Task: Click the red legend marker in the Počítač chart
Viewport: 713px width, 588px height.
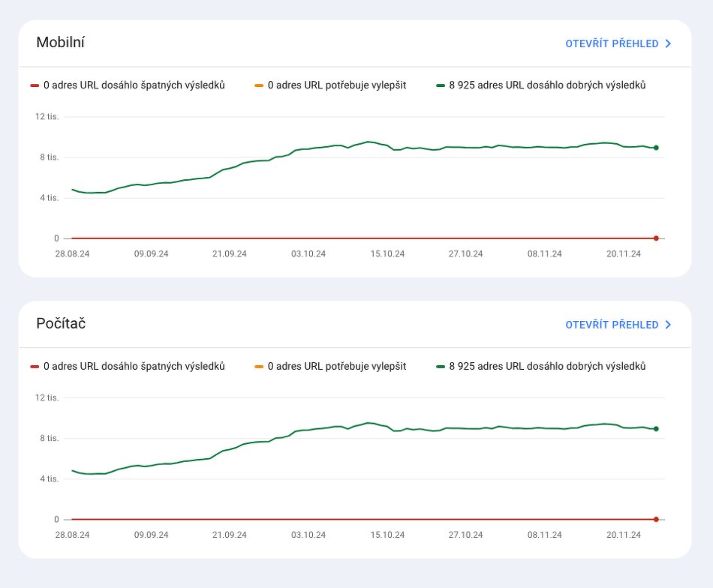Action: point(35,367)
